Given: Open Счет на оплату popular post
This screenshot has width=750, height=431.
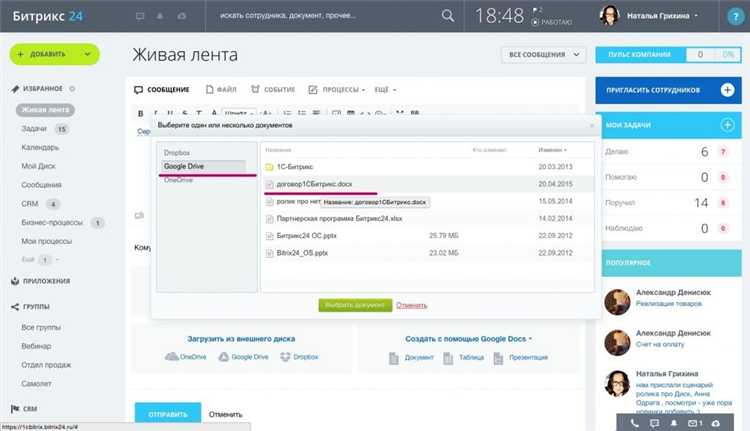Looking at the screenshot, I should (x=660, y=344).
